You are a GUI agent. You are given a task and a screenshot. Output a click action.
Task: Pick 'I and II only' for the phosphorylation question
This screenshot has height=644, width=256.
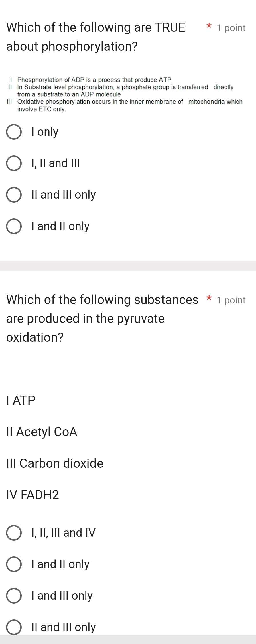point(60,226)
